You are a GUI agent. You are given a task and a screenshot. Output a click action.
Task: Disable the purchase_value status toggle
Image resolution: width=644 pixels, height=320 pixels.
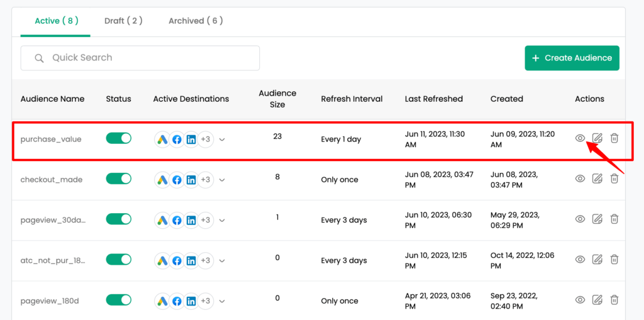point(119,138)
